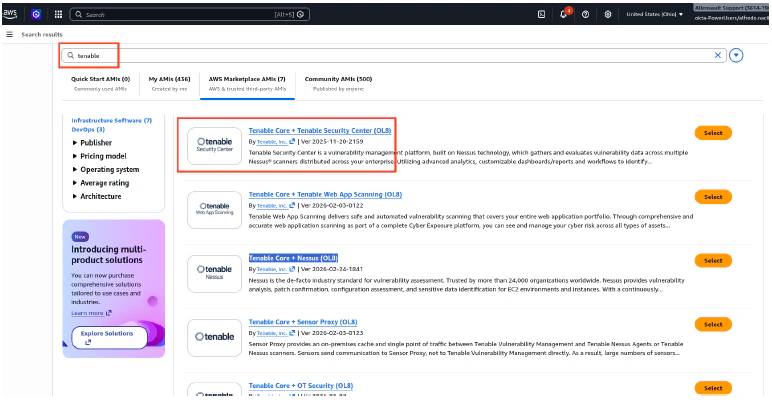The image size is (772, 403).
Task: Expand the Pricing model filter
Action: pos(99,156)
